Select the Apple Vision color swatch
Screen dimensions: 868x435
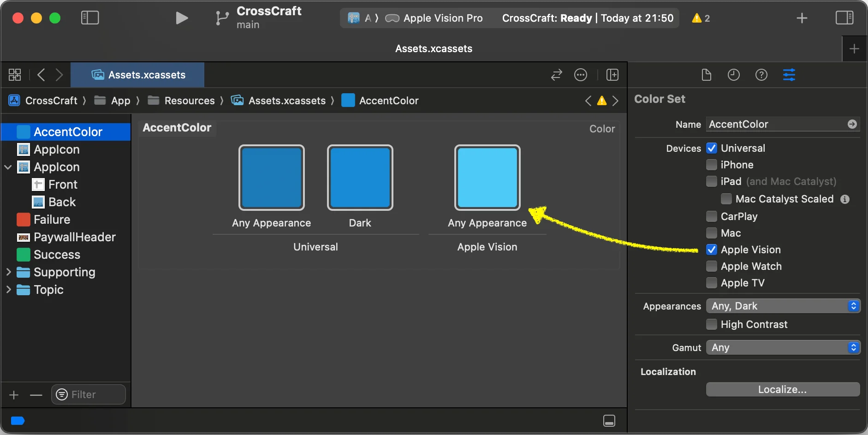pos(487,178)
